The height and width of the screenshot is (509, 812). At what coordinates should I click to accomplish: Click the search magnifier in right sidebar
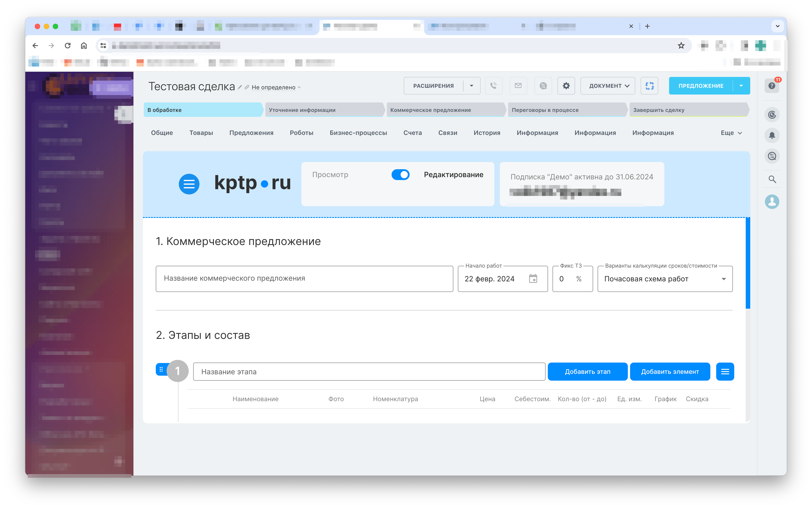point(772,179)
